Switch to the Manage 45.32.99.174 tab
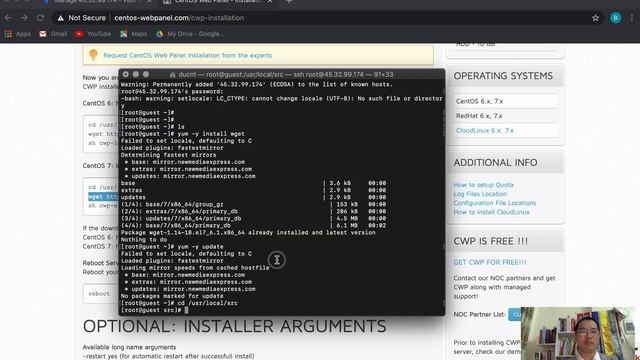 (x=97, y=2)
